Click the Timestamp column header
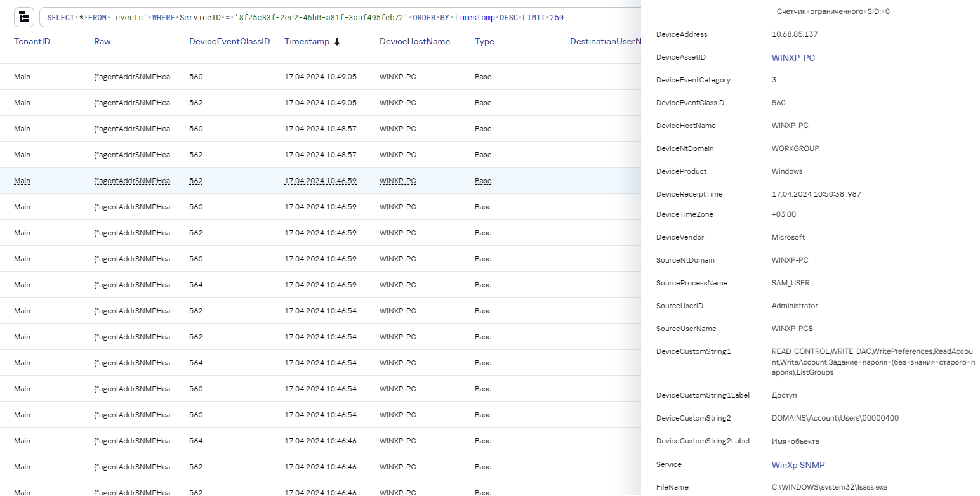The width and height of the screenshot is (980, 496). click(307, 41)
